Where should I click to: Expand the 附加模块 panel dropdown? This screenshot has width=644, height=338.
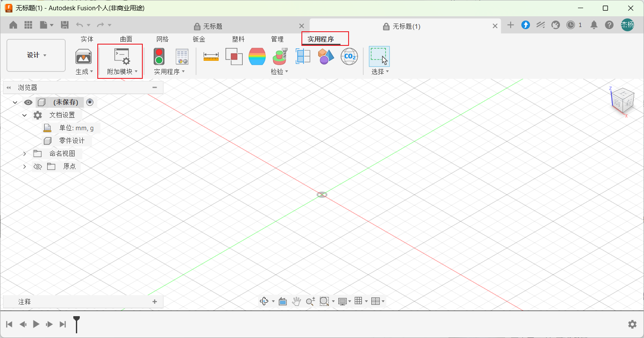[x=123, y=72]
